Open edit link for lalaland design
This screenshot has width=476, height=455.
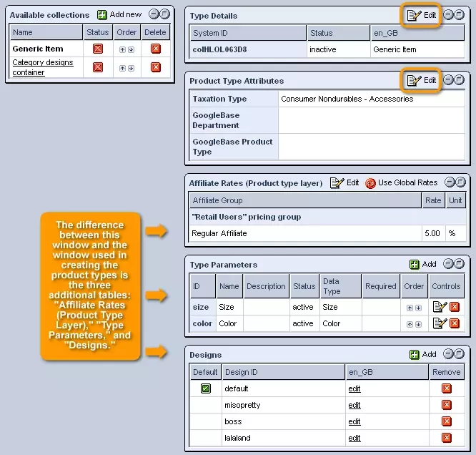(x=354, y=438)
